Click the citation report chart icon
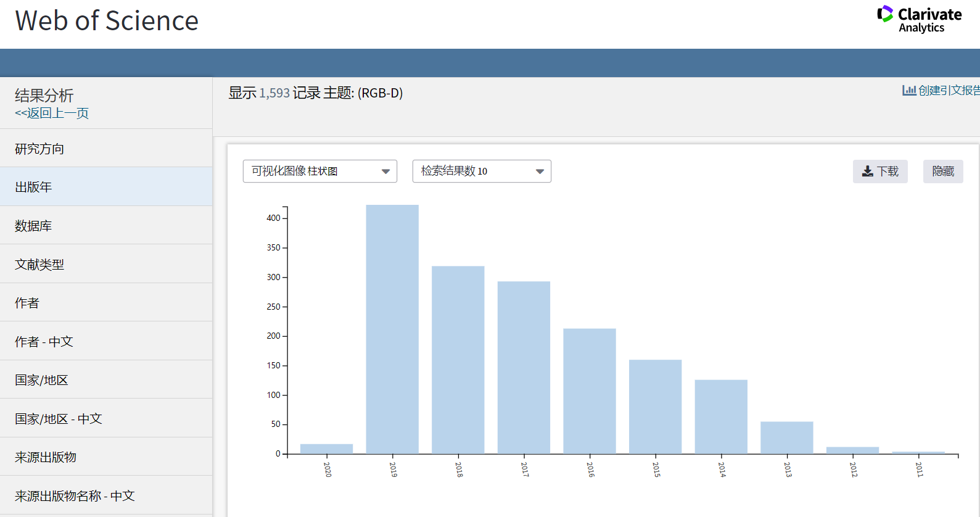Image resolution: width=980 pixels, height=517 pixels. pos(909,90)
